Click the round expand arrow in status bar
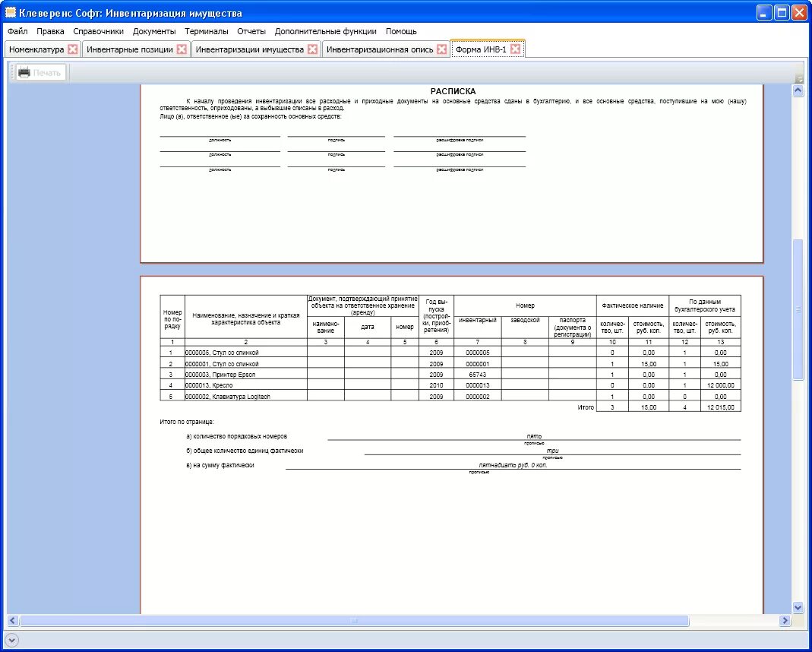The height and width of the screenshot is (652, 812). (12, 640)
